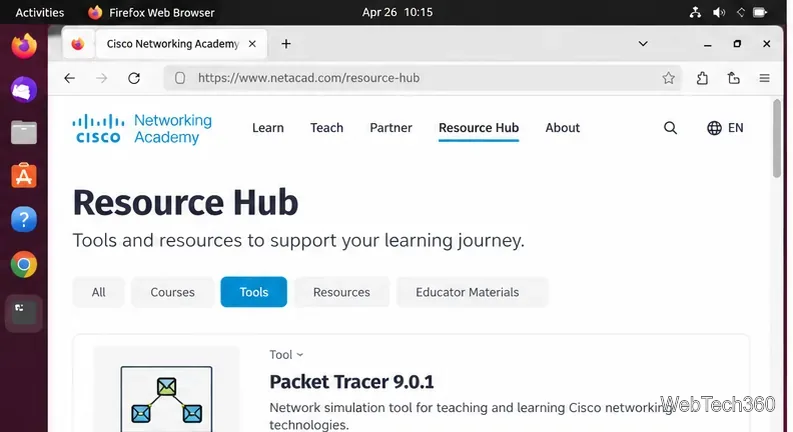Go forward to the next page
The width and height of the screenshot is (793, 432).
102,78
